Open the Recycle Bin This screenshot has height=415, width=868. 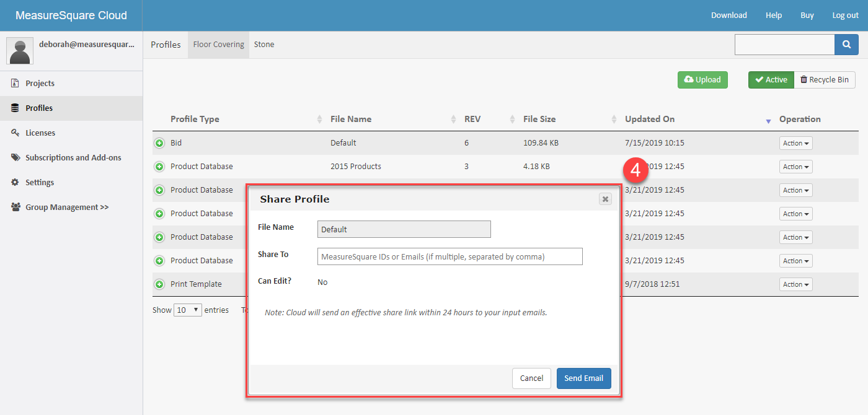click(x=825, y=79)
